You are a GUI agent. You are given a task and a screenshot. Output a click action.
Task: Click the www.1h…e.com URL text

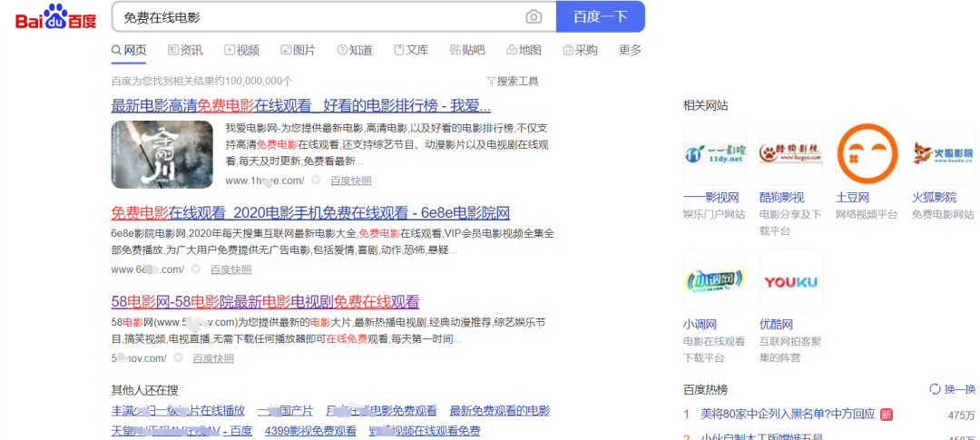point(265,181)
